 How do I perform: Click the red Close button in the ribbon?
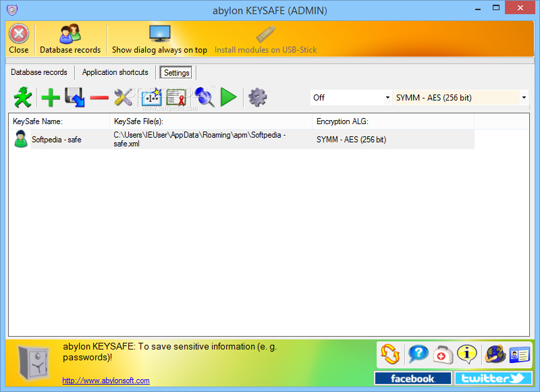click(x=19, y=38)
